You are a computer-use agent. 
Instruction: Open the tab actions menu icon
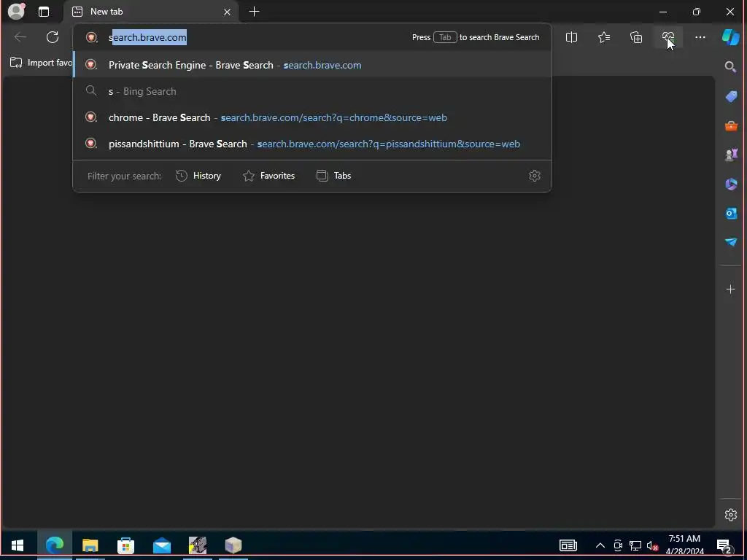[x=44, y=12]
